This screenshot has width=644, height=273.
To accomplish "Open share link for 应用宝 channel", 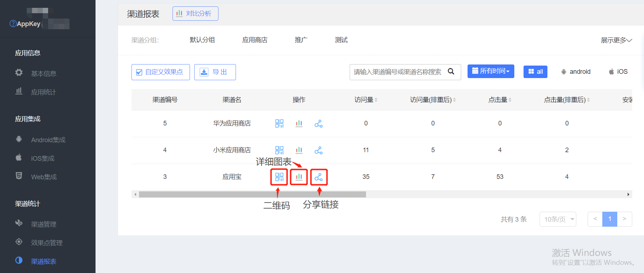I will pos(319,177).
